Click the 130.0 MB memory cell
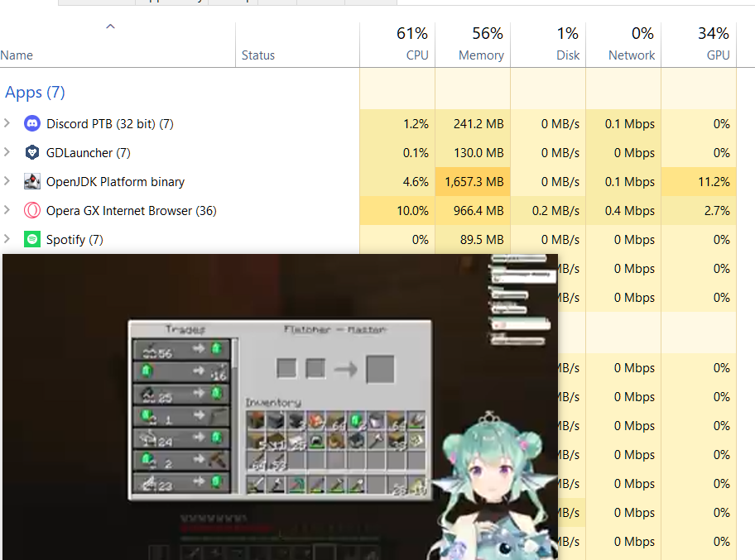 473,153
